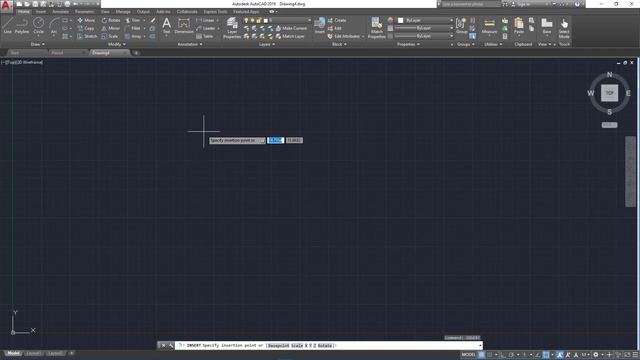
Task: Close the command line panel
Action: [x=163, y=346]
